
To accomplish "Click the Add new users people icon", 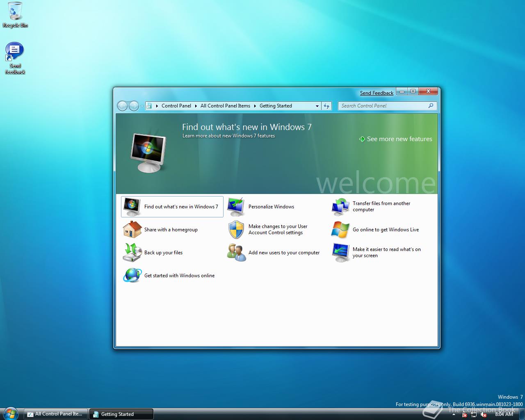I will pos(236,253).
